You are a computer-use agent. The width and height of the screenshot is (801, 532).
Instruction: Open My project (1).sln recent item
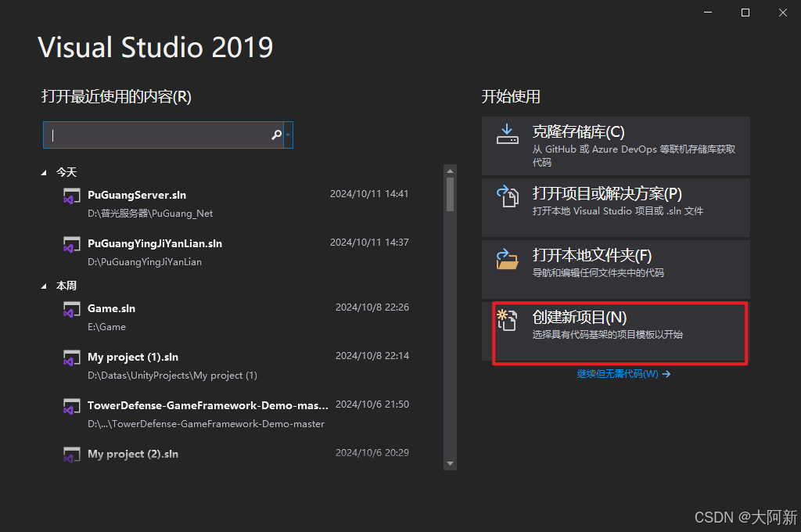236,365
